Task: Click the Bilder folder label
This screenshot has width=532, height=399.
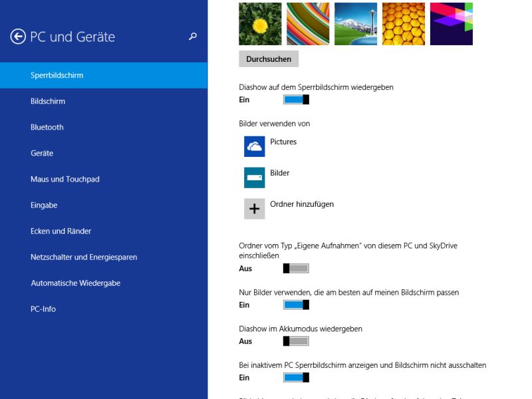Action: point(279,173)
